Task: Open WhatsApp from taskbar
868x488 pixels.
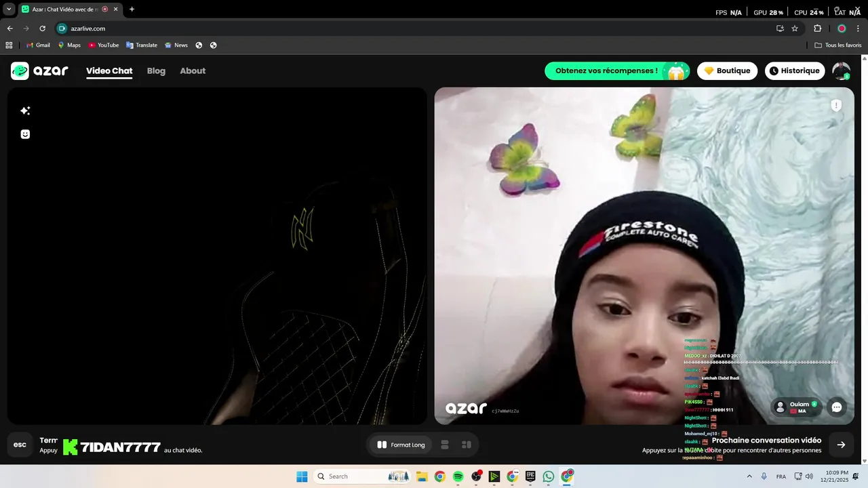Action: click(549, 476)
